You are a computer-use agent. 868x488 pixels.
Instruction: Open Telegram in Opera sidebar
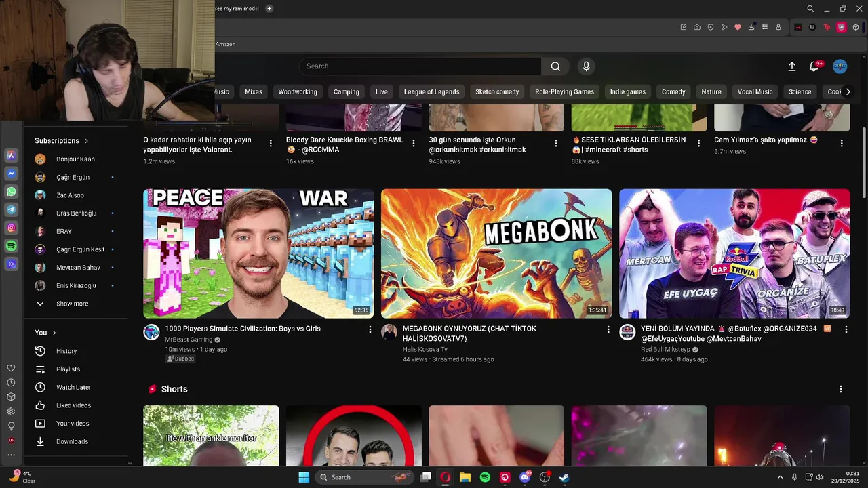click(x=11, y=210)
